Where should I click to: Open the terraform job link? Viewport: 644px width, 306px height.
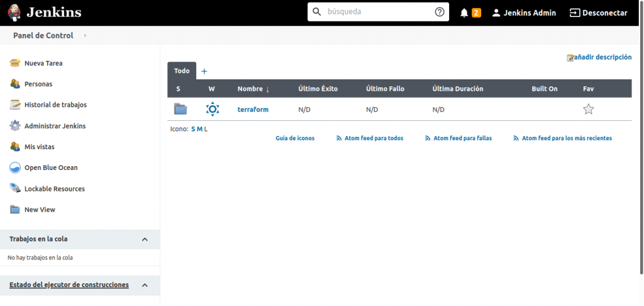pyautogui.click(x=253, y=110)
